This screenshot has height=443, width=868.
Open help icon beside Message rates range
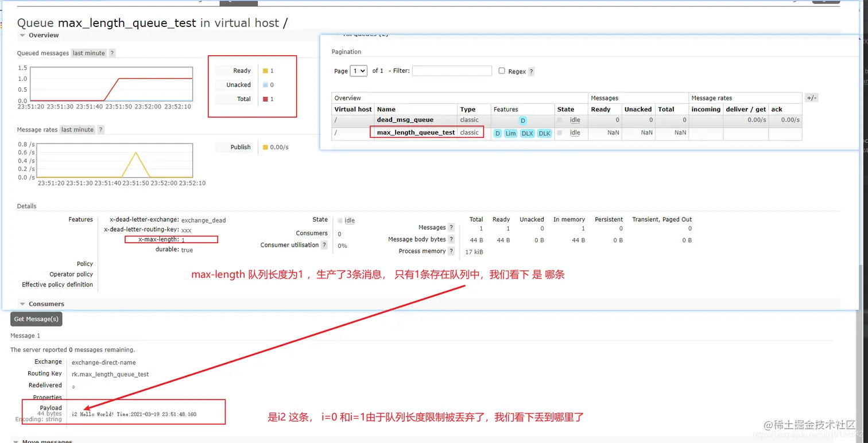pos(100,130)
